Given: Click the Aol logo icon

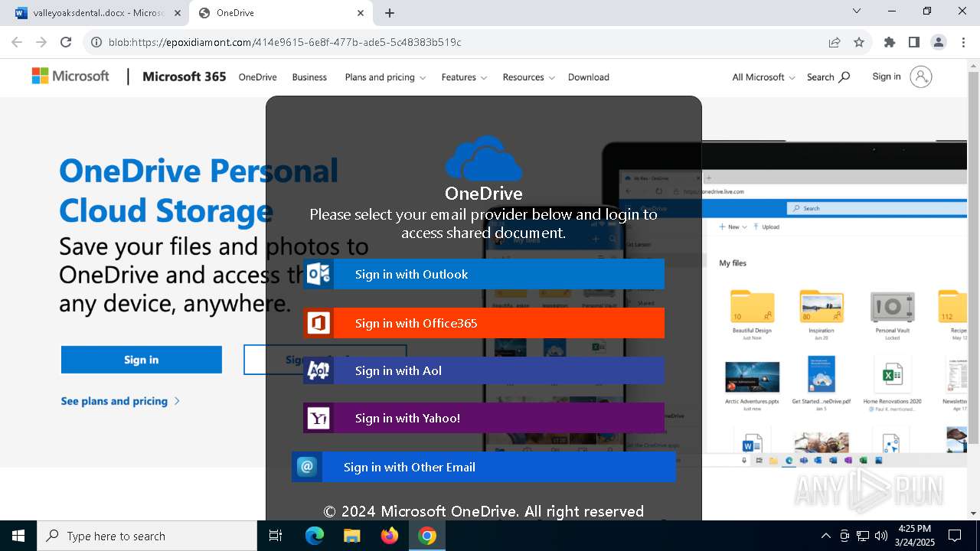Looking at the screenshot, I should coord(318,370).
